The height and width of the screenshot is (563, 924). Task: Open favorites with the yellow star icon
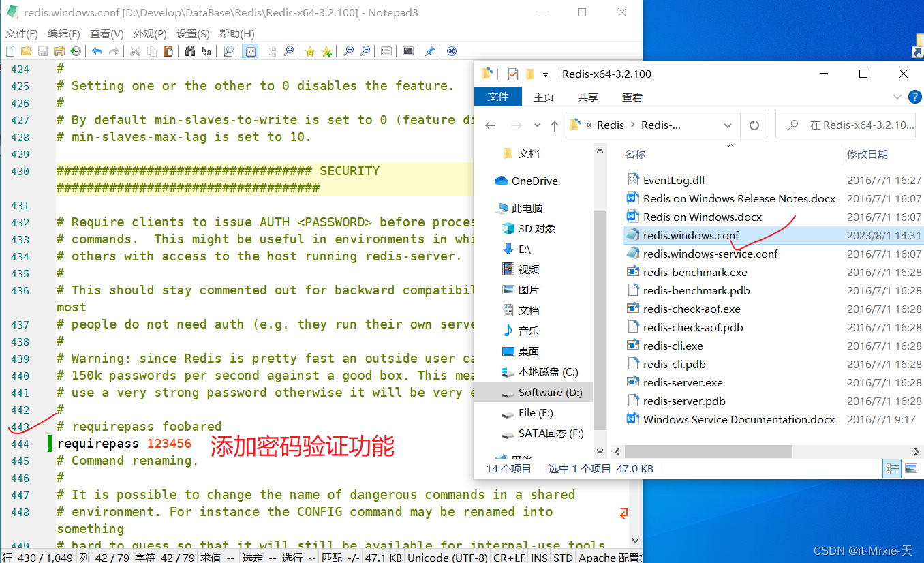point(309,51)
